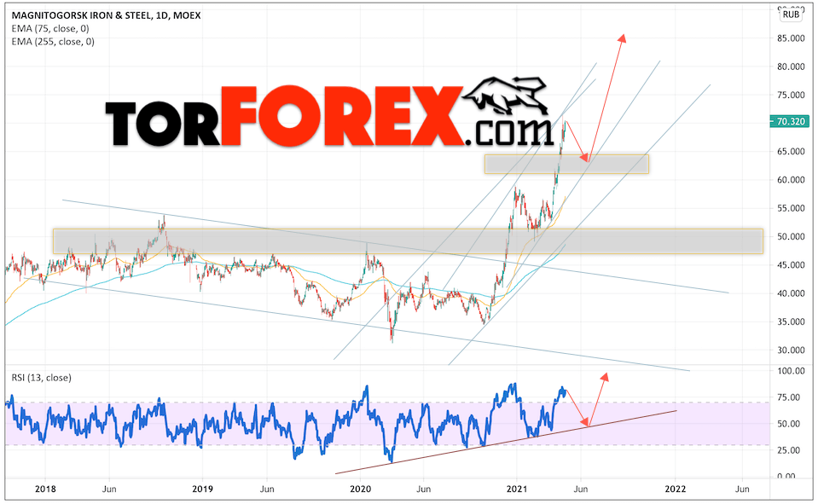This screenshot has width=818, height=504.
Task: Click the 85.000 price axis label
Action: coord(791,38)
